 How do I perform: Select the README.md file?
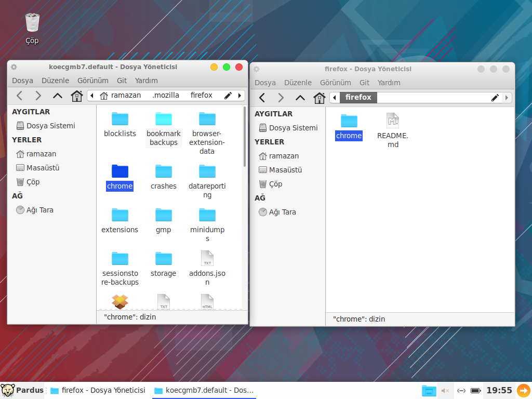pyautogui.click(x=393, y=130)
